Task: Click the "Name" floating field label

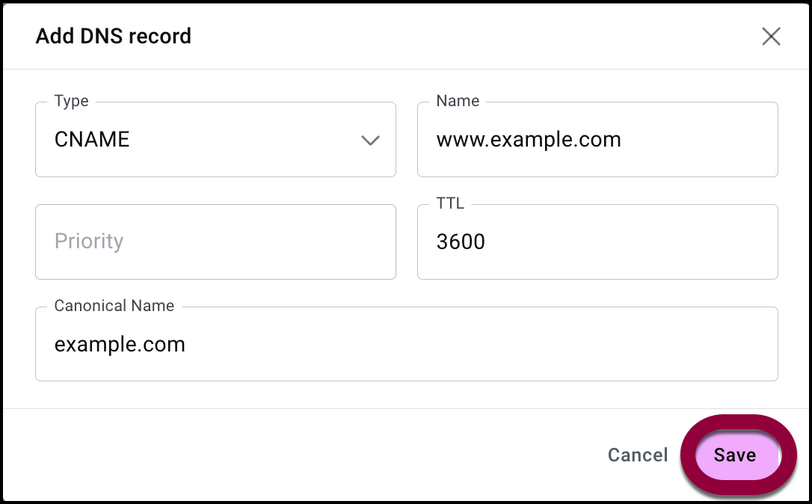Action: click(x=458, y=101)
